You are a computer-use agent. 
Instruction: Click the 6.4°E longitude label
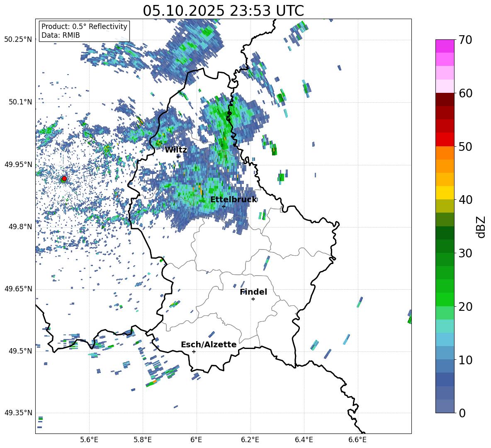pos(304,440)
